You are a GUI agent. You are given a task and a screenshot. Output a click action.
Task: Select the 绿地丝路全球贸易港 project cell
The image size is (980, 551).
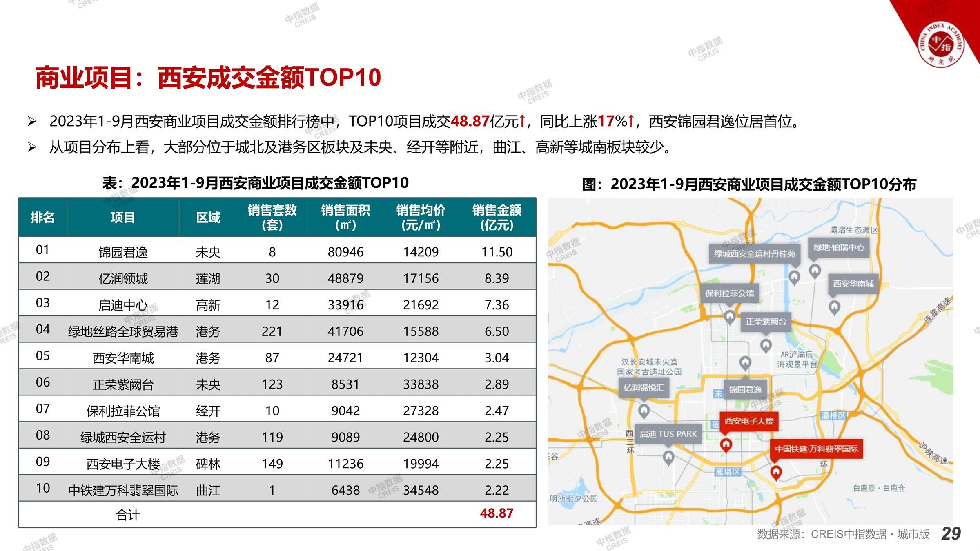pos(123,331)
